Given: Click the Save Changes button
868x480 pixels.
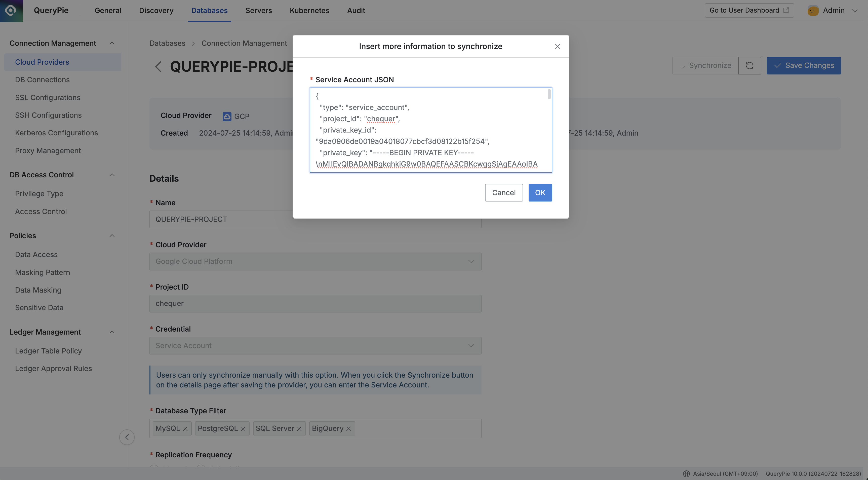Looking at the screenshot, I should coord(804,65).
